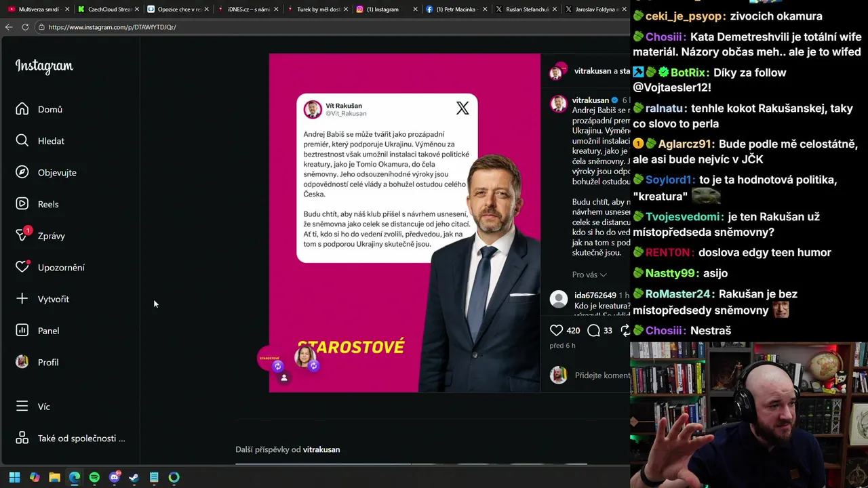Click chat username RENTON
The height and width of the screenshot is (488, 868).
coord(669,253)
